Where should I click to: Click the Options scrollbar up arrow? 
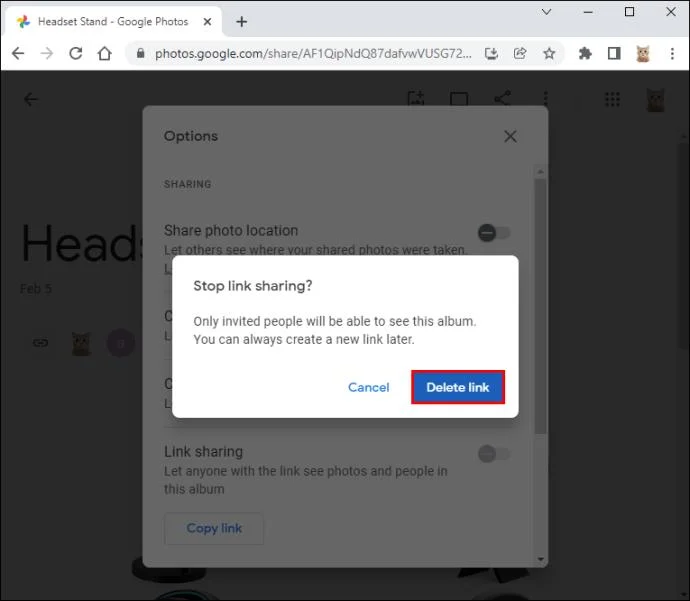tap(540, 171)
